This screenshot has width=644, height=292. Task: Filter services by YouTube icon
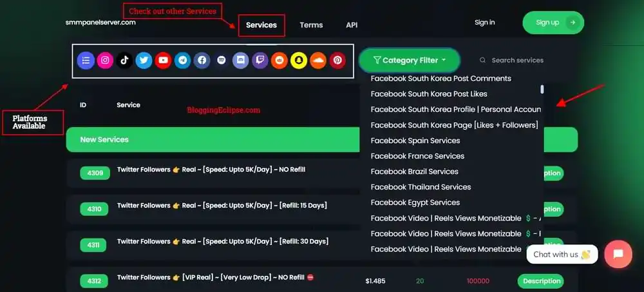click(163, 61)
